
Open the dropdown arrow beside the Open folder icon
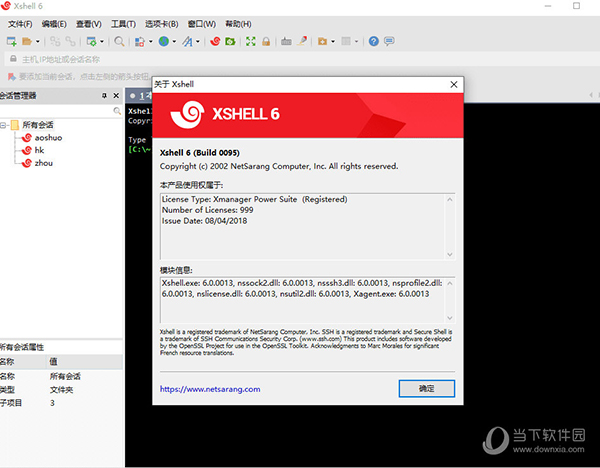click(38, 41)
